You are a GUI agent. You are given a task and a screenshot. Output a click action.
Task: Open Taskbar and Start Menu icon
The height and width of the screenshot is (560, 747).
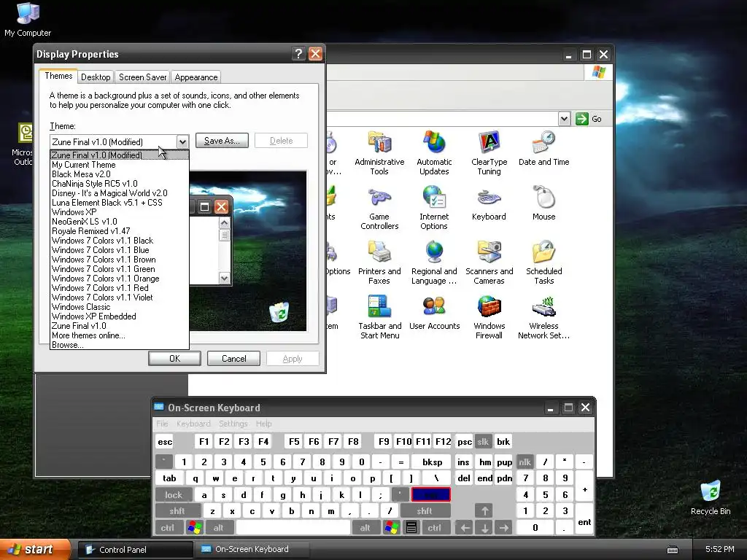[x=379, y=317]
